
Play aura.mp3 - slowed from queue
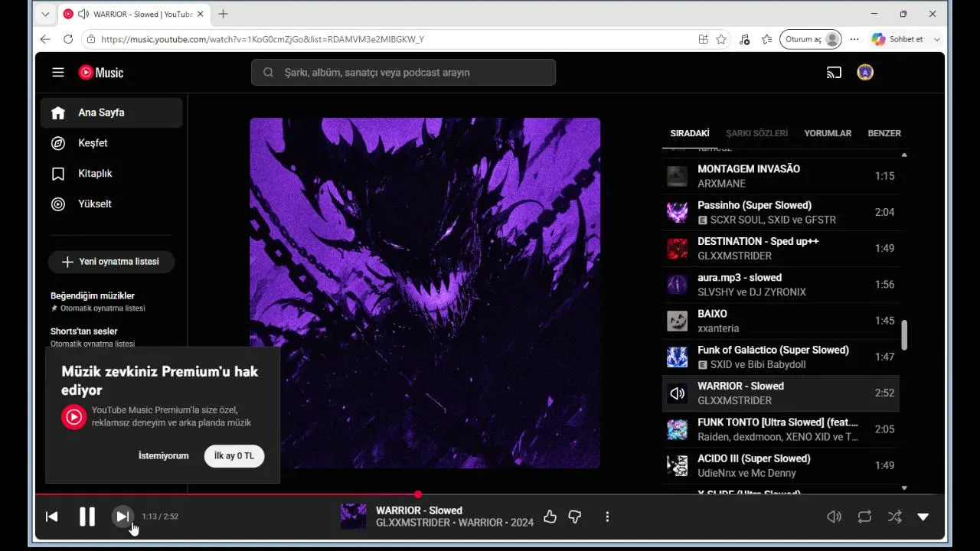[x=780, y=285]
